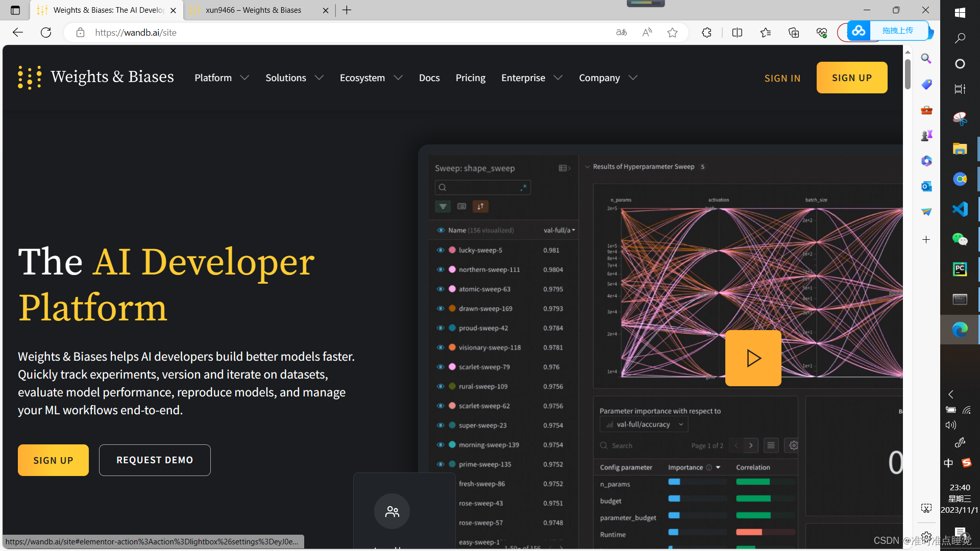
Task: Open PyCharm from taskbar
Action: pos(960,269)
